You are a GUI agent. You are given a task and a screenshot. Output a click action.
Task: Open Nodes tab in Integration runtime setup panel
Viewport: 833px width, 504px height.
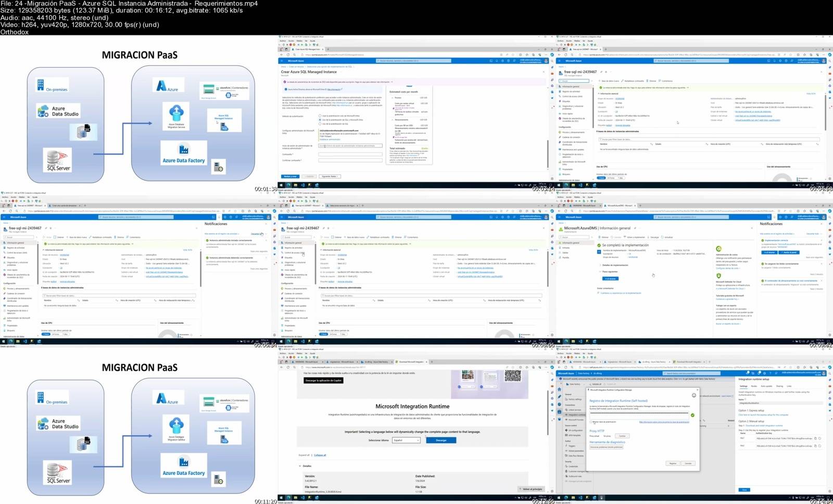click(754, 386)
